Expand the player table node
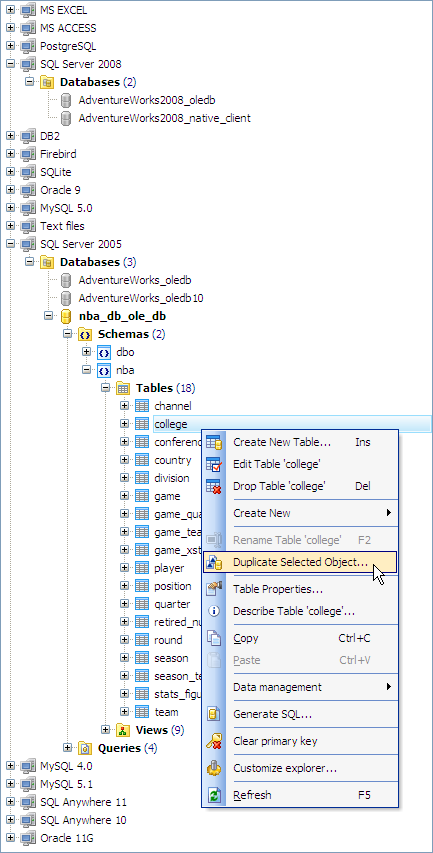The image size is (433, 853). tap(125, 568)
